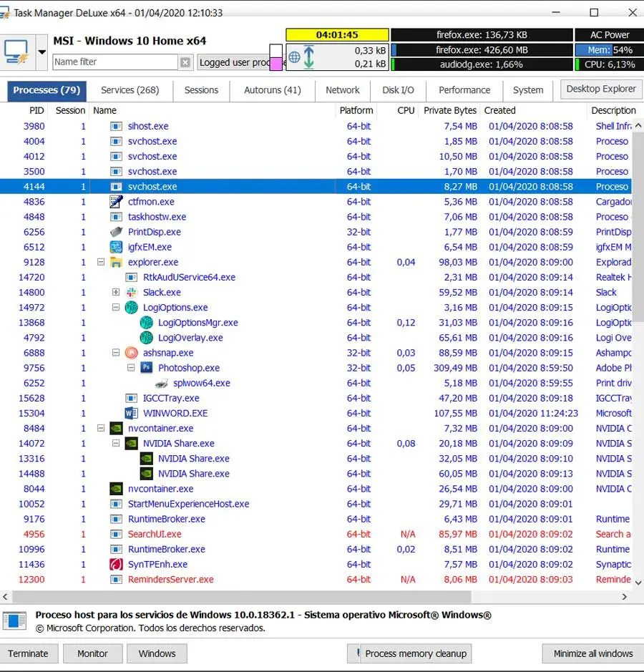Click the Slack.exe icon

click(131, 292)
